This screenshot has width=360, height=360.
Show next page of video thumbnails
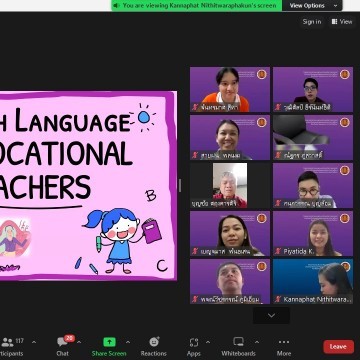pyautogui.click(x=271, y=315)
